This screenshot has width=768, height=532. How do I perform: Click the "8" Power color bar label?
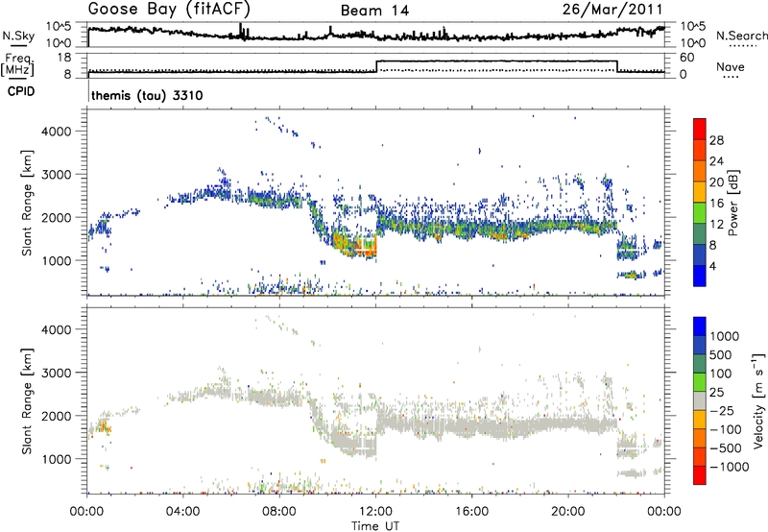[712, 245]
